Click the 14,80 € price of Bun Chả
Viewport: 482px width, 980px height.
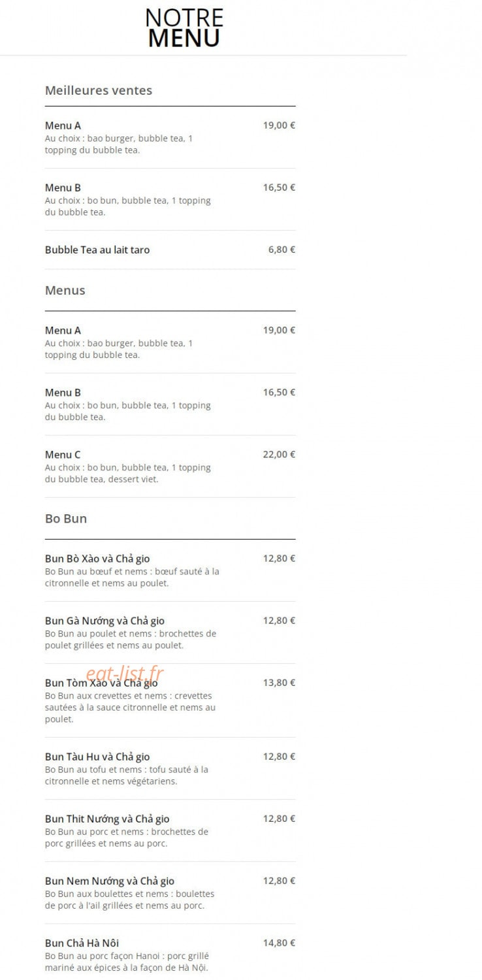(x=279, y=943)
